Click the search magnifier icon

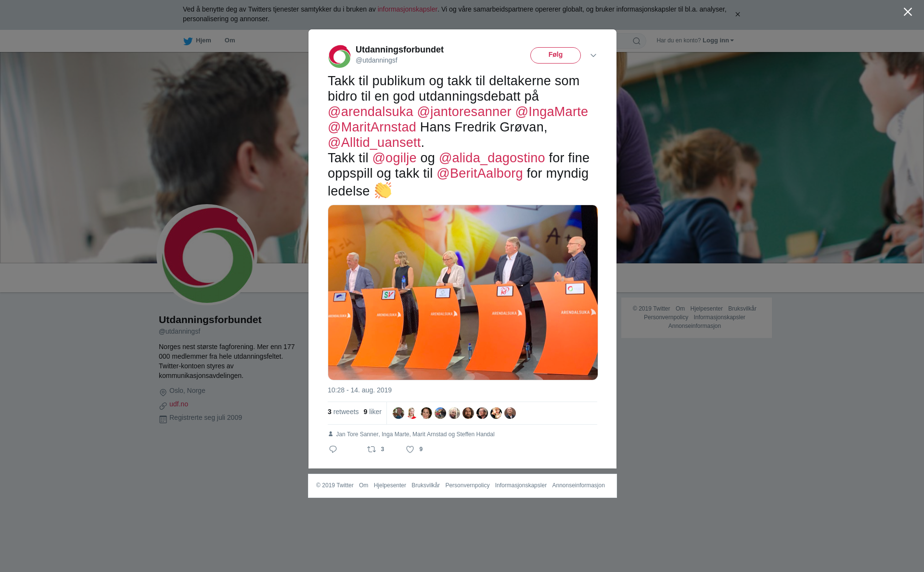[637, 41]
